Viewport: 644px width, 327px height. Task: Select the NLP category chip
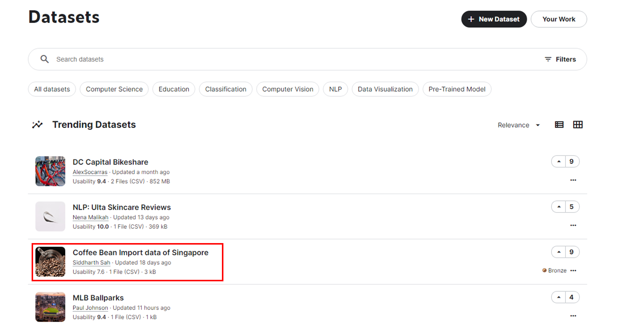(x=335, y=89)
